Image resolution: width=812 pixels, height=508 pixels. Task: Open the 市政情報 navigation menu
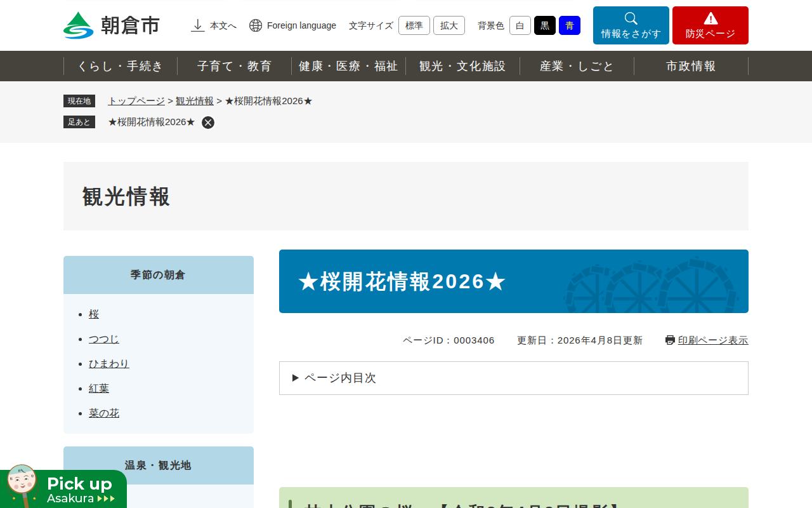[691, 66]
